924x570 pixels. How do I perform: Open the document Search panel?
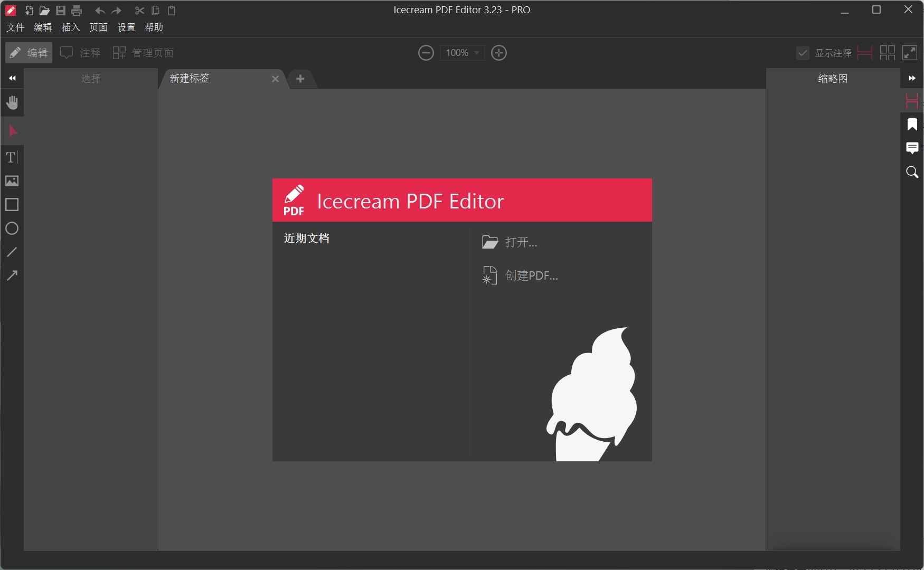(912, 173)
